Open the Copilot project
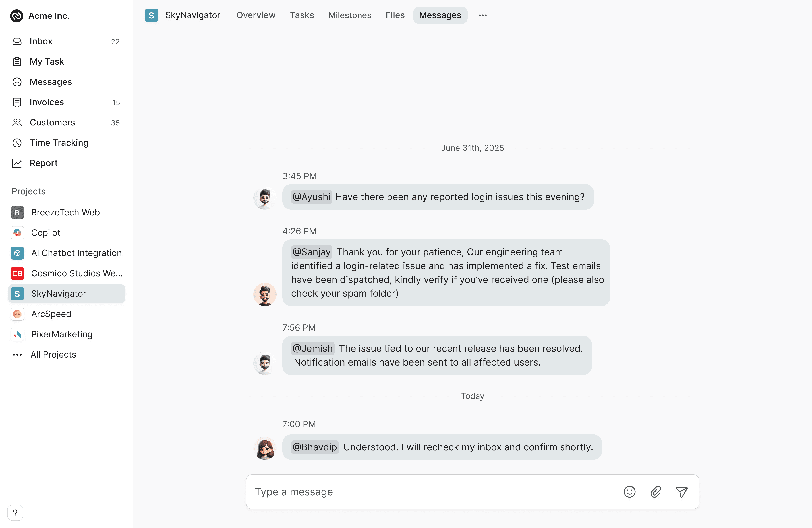The image size is (812, 528). (x=45, y=233)
